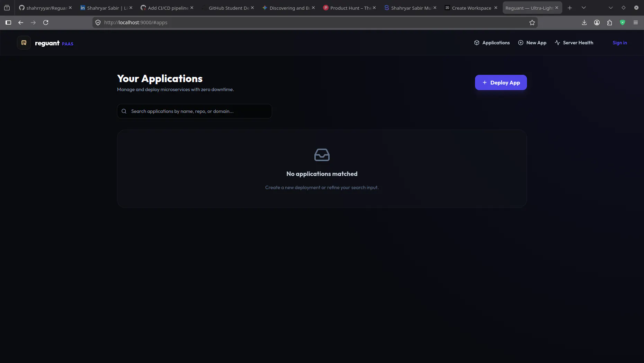This screenshot has height=363, width=644.
Task: Reload the page with refresh icon
Action: click(x=46, y=23)
